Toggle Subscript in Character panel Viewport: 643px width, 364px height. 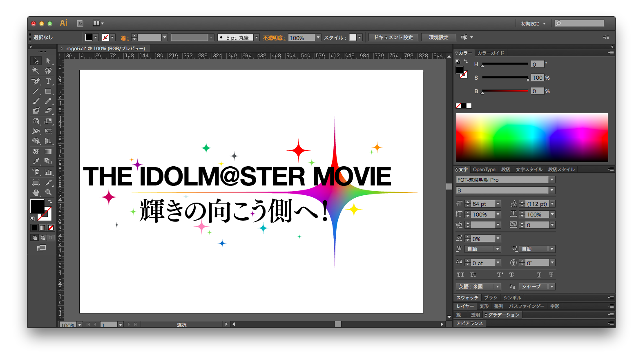[512, 275]
